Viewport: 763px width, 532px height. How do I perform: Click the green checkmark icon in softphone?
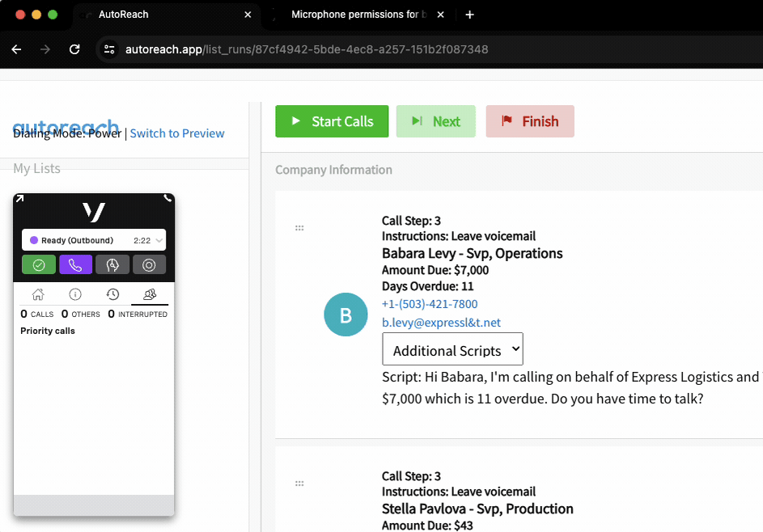click(x=39, y=264)
